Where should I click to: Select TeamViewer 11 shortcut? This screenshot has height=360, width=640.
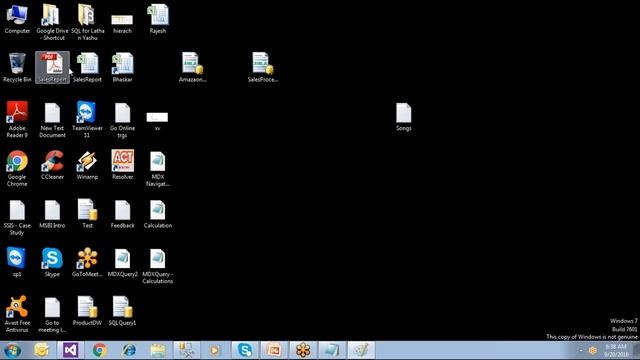[x=87, y=120]
